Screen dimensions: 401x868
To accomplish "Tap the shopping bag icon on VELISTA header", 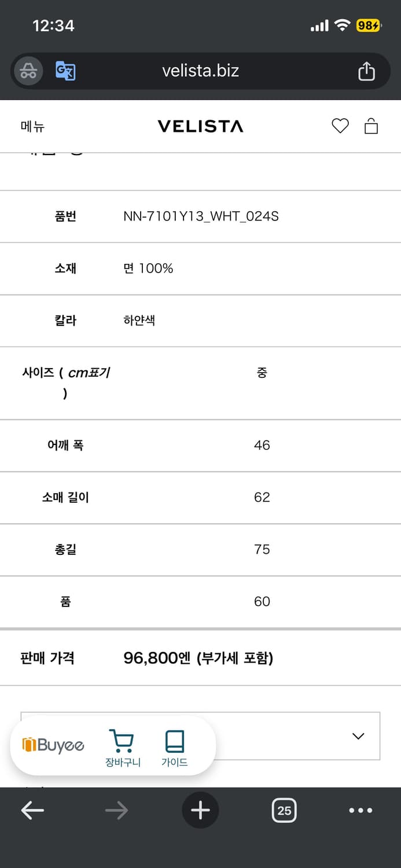I will click(x=371, y=126).
